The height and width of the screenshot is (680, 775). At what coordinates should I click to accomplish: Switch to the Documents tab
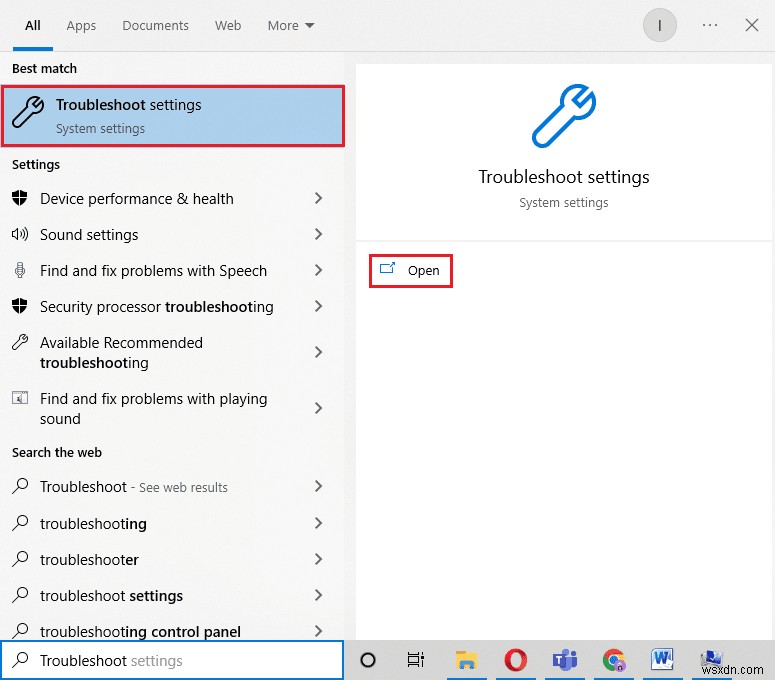(155, 26)
